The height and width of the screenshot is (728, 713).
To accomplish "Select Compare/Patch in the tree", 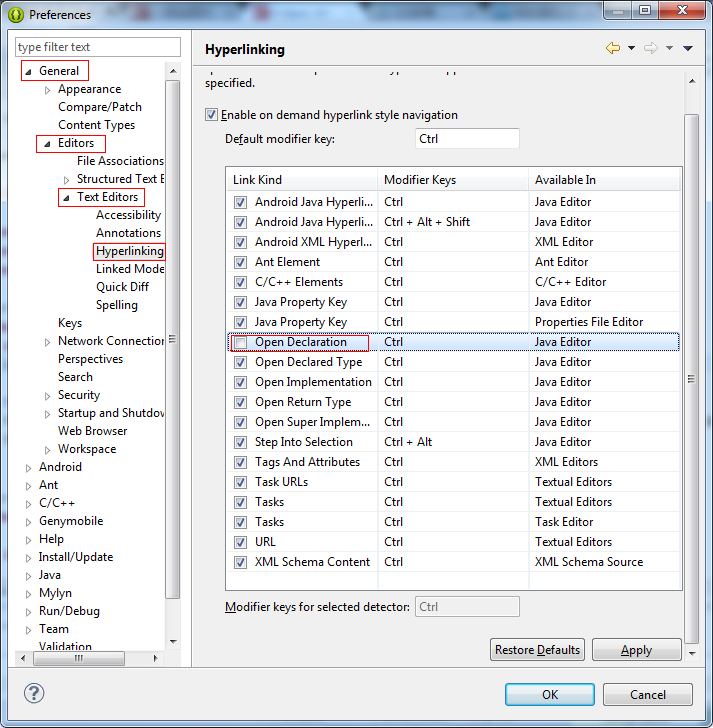I will coord(100,107).
